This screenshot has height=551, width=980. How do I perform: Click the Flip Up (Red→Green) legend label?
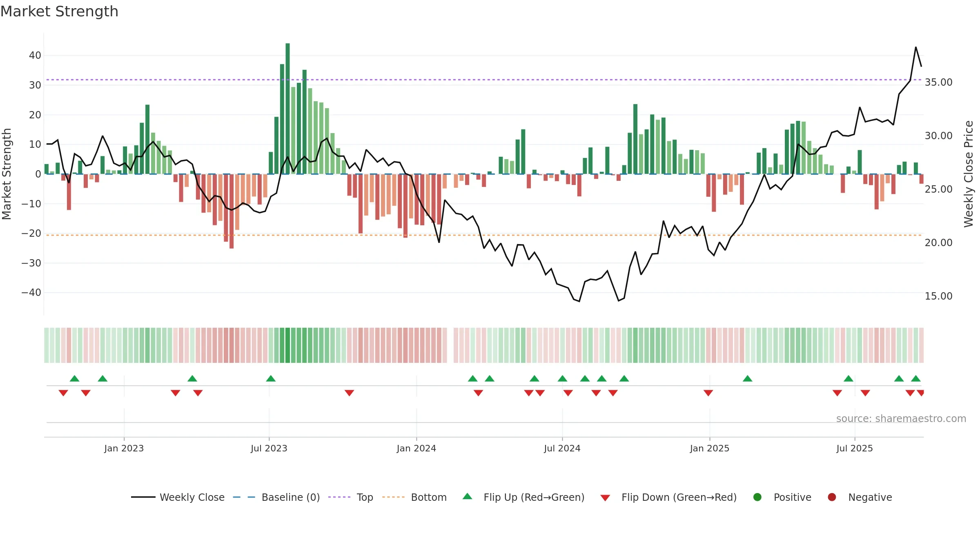point(534,497)
